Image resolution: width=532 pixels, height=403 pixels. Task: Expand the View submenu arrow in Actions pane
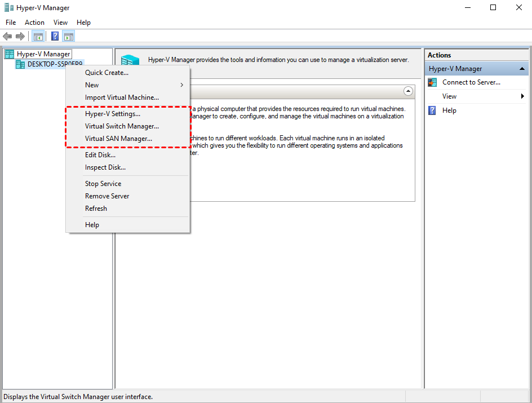(x=522, y=96)
